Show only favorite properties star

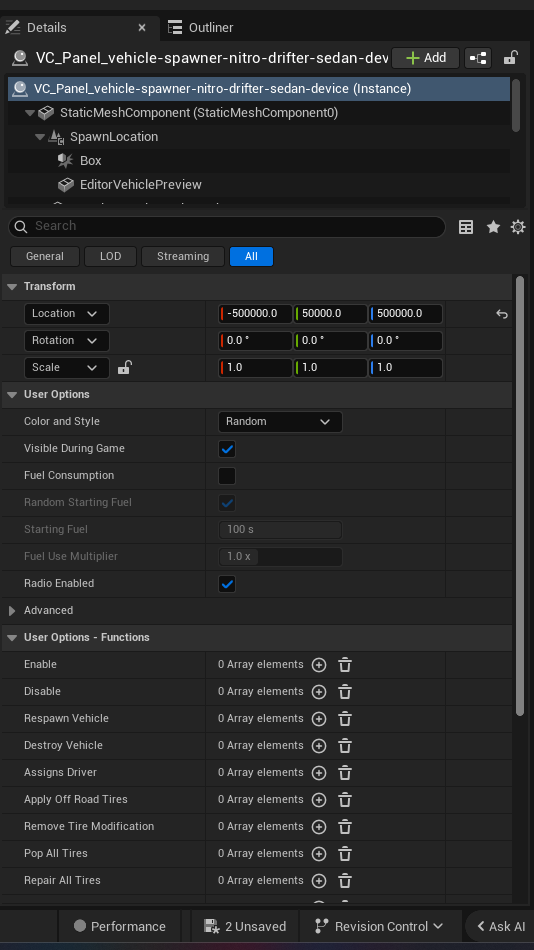493,227
